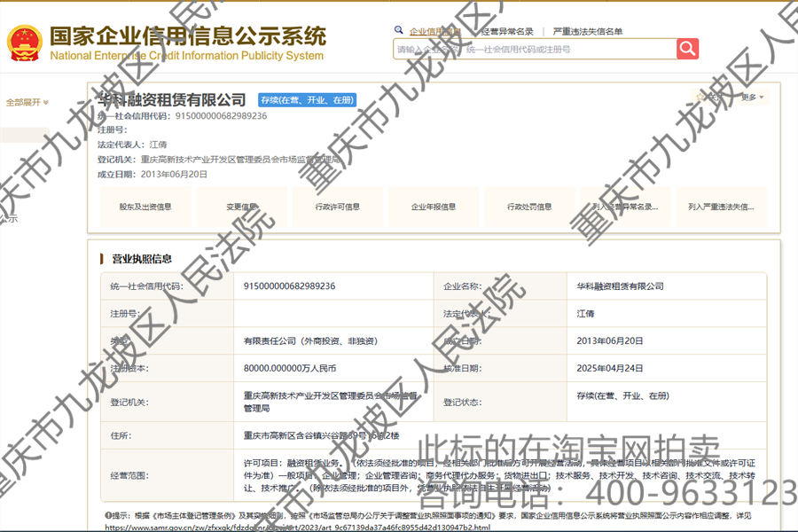
Task: Open the 列入经营异常名录 section
Action: point(625,207)
